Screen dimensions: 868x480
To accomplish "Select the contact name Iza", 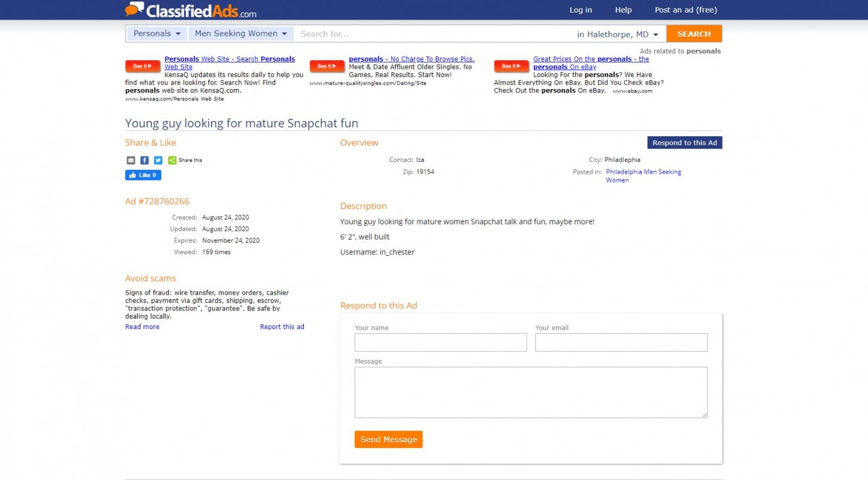I will pos(420,160).
